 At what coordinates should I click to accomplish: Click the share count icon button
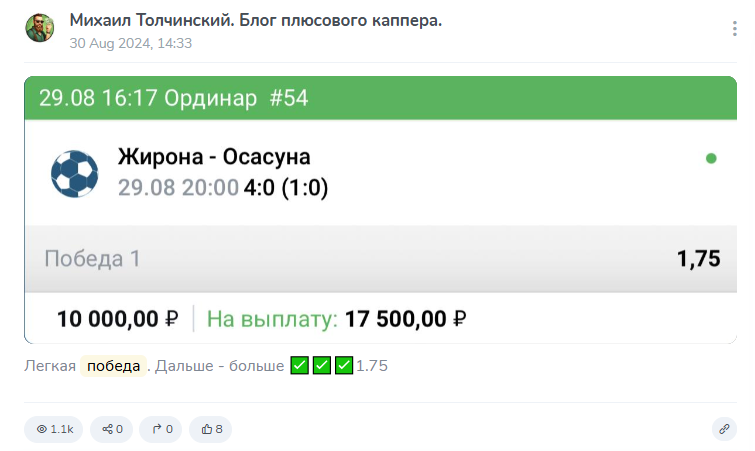(111, 429)
